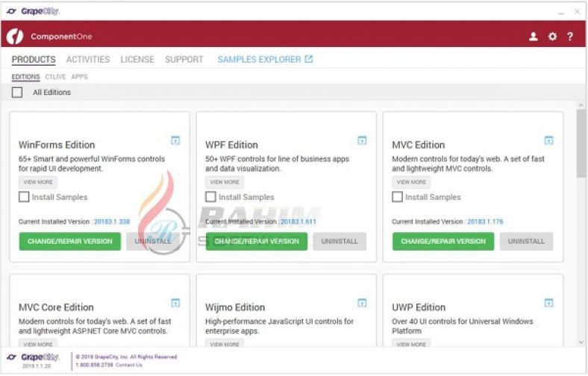
Task: Click VIEW MORE under WPF Edition
Action: click(225, 182)
